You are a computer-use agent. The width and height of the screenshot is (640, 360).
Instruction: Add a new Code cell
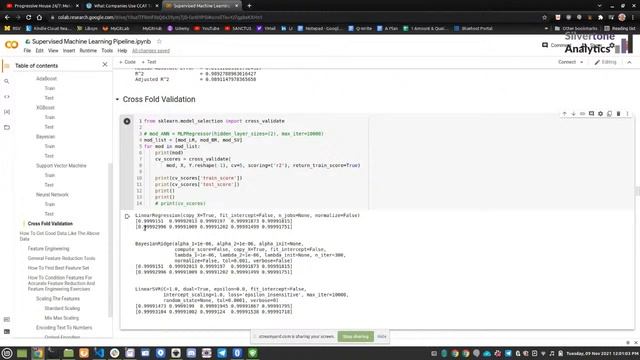click(127, 62)
